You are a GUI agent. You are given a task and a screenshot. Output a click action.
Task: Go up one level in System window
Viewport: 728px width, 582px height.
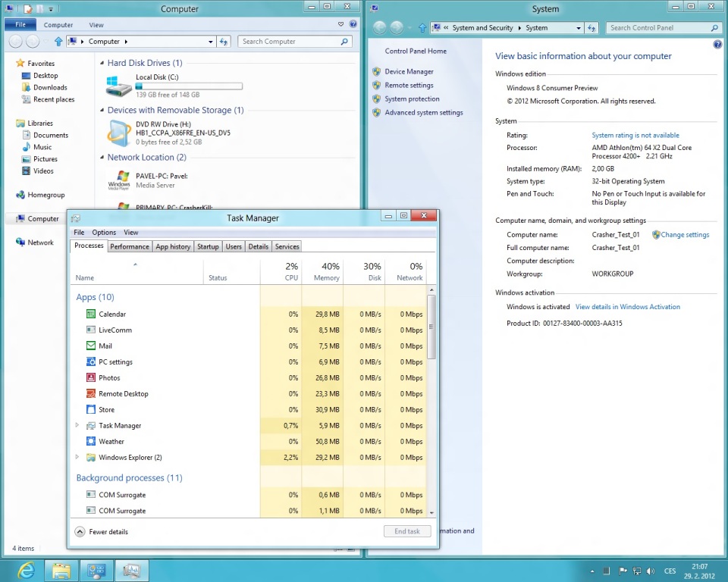click(422, 28)
